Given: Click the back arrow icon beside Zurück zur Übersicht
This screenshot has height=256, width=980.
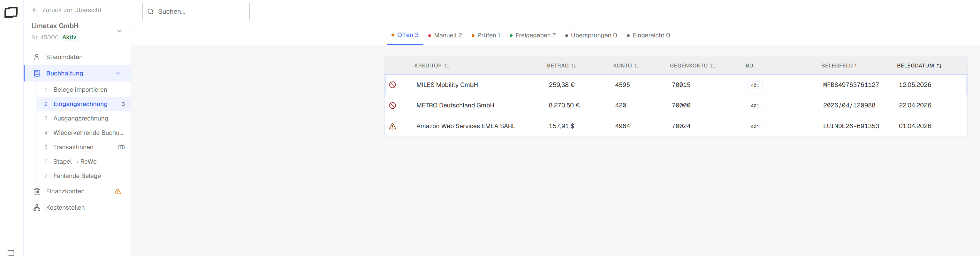Looking at the screenshot, I should click(x=35, y=10).
